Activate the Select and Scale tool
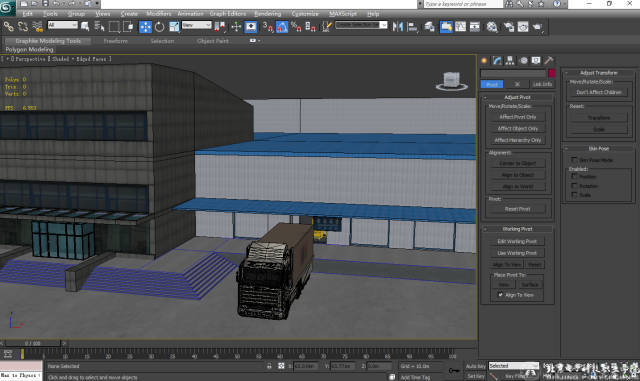 [x=174, y=27]
